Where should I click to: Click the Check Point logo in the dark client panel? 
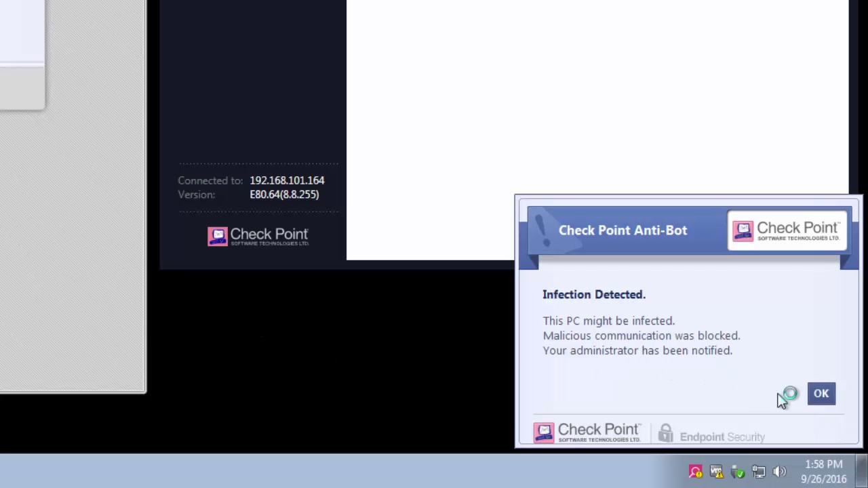click(x=258, y=236)
